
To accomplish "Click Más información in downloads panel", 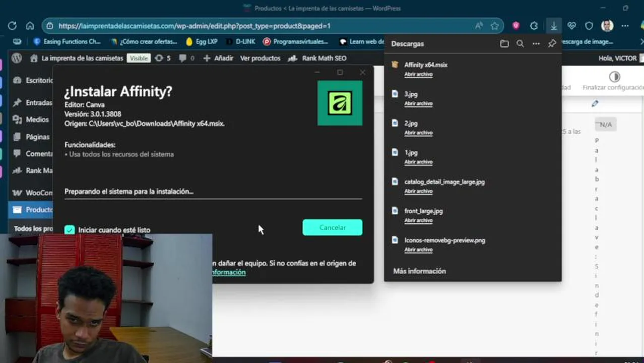I will [419, 271].
